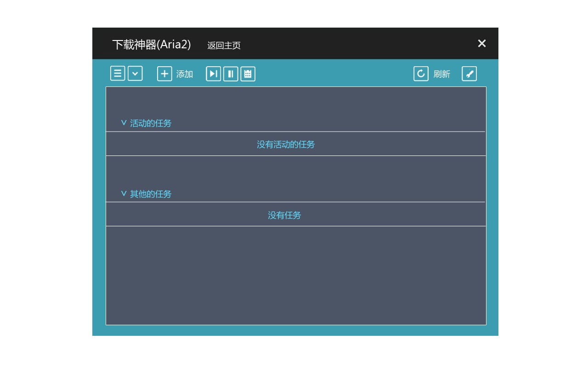Image resolution: width=588 pixels, height=368 pixels.
Task: Click the 刷新 label
Action: 442,74
